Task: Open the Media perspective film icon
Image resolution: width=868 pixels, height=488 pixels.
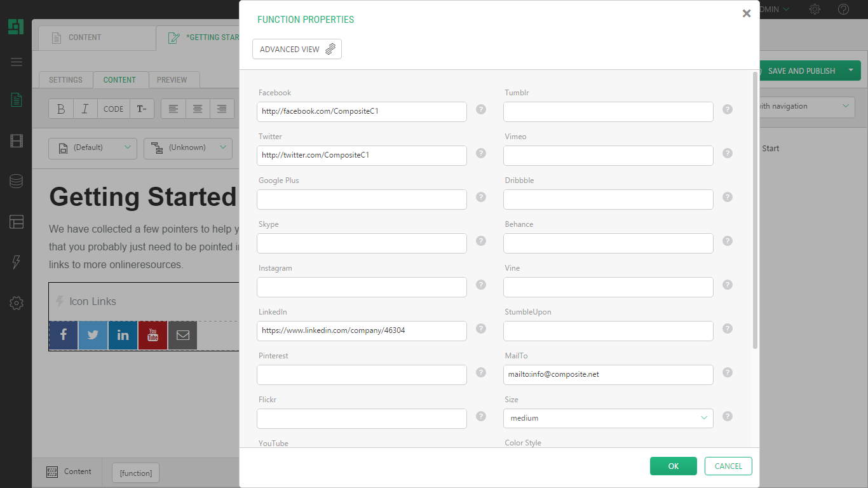Action: tap(17, 140)
